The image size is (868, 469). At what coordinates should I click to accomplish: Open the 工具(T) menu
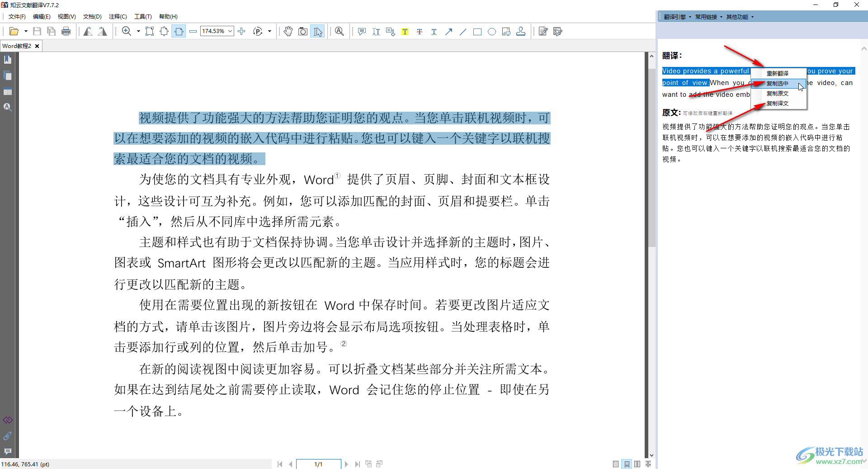pyautogui.click(x=143, y=17)
